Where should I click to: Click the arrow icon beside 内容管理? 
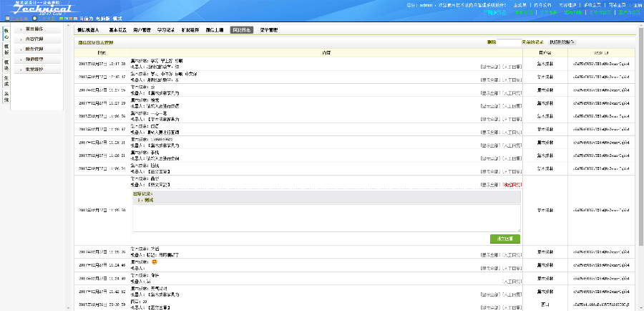point(21,39)
